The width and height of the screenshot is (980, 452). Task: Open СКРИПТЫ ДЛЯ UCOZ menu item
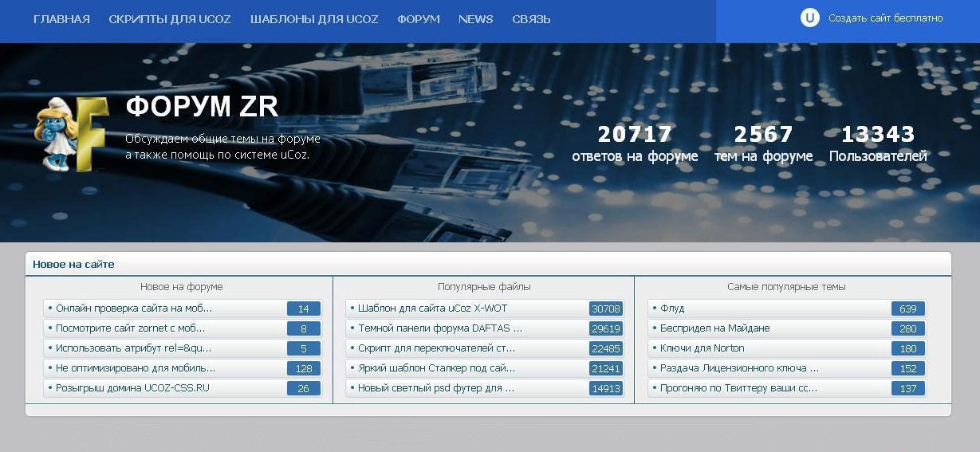[170, 19]
